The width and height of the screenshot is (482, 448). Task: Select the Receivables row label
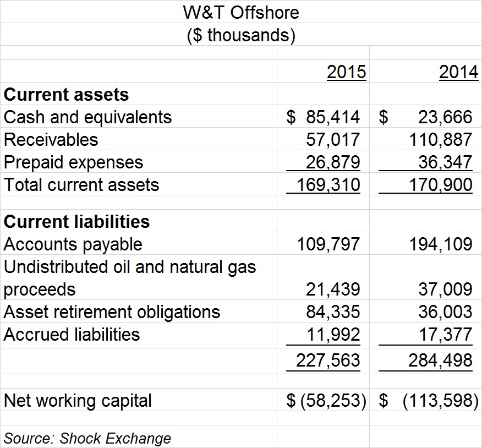click(51, 140)
